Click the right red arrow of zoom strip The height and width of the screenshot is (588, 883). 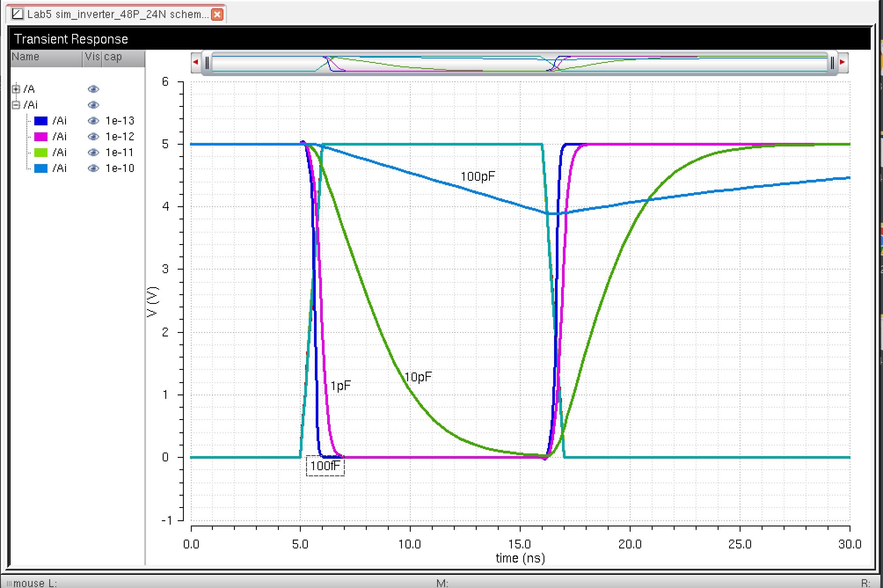[843, 62]
